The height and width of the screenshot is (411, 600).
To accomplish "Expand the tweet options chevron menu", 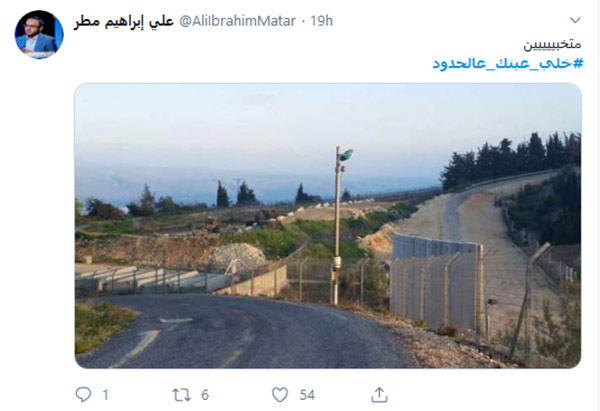I will click(x=575, y=20).
